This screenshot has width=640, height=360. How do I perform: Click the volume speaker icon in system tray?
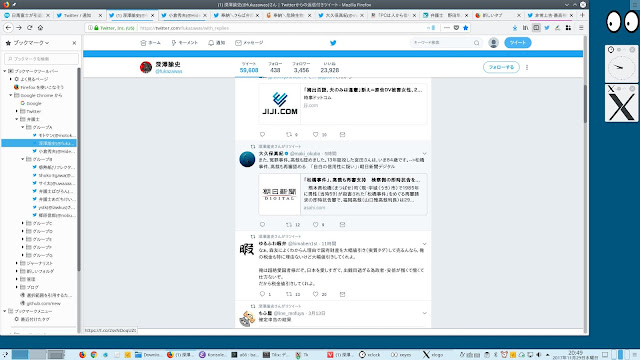[x=538, y=355]
